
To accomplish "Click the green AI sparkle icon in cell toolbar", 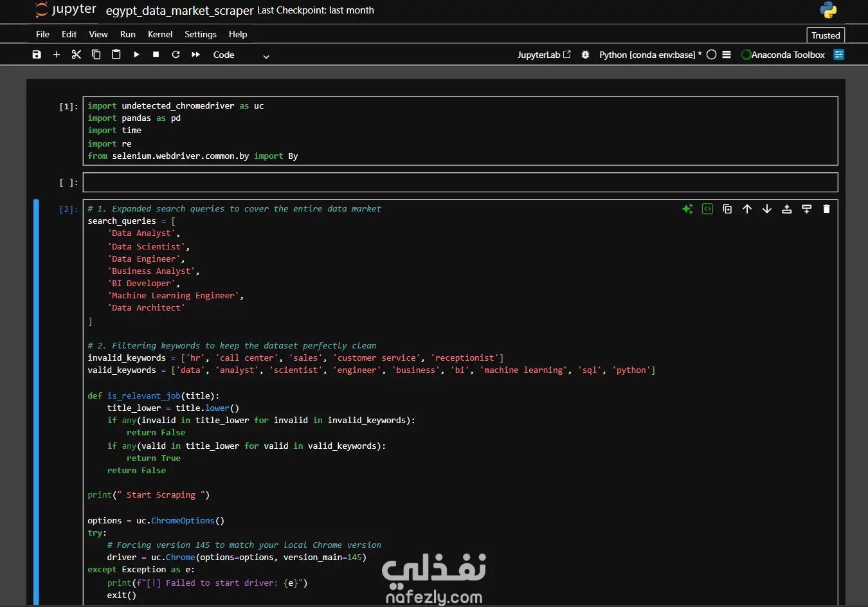I will [x=687, y=209].
